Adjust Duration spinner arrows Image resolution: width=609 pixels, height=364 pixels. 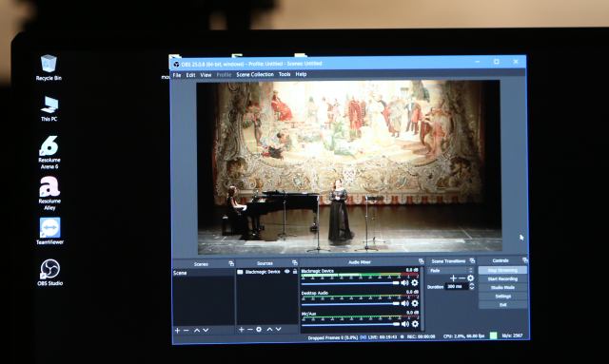pos(472,286)
